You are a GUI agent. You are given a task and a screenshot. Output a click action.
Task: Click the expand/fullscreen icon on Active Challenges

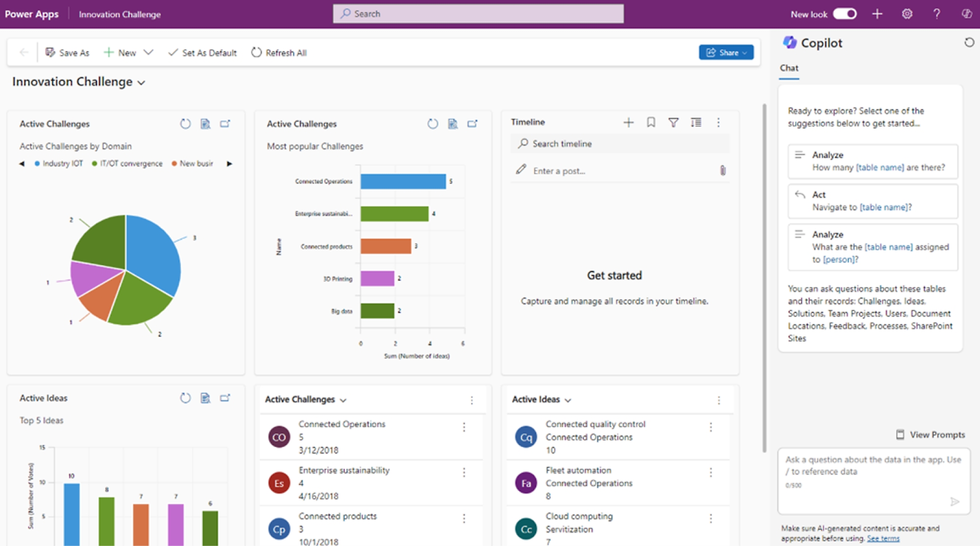227,123
